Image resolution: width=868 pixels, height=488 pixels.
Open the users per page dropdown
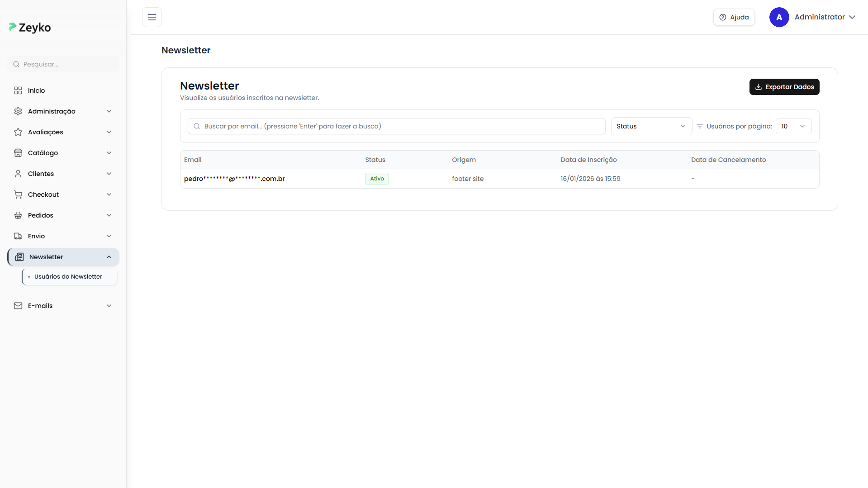(x=793, y=126)
